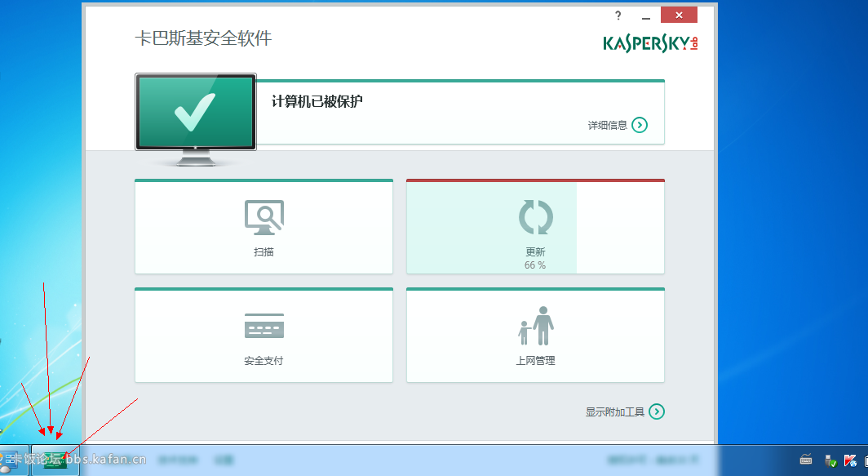Image resolution: width=868 pixels, height=476 pixels.
Task: Open 详细信息 details arrow button
Action: coord(640,125)
